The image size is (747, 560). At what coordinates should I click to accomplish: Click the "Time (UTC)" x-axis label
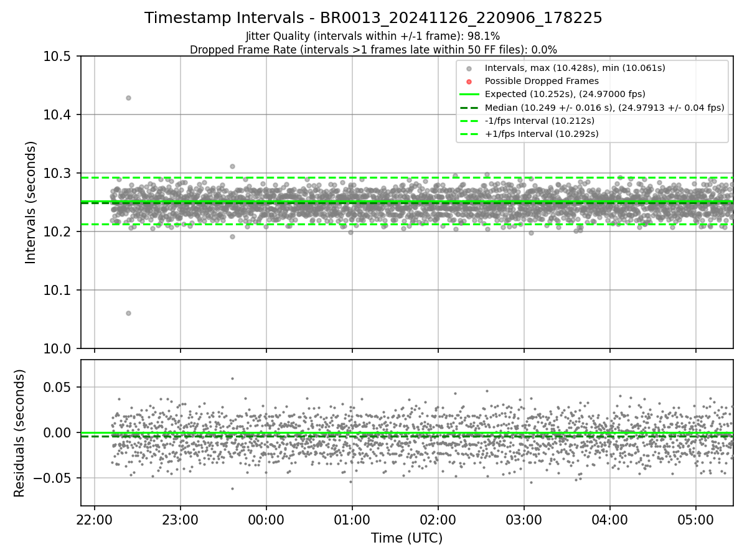click(x=407, y=538)
